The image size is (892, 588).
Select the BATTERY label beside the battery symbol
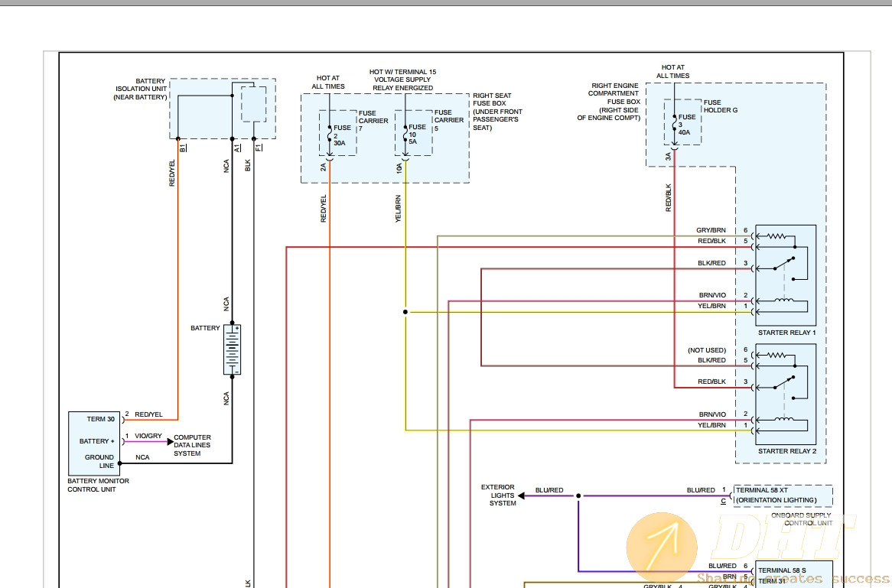click(x=205, y=328)
